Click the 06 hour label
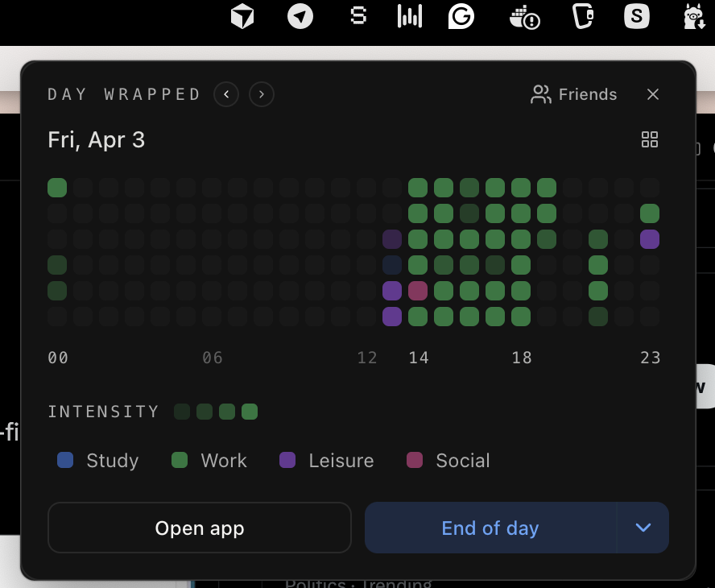Screen dimensions: 715x588 click(x=213, y=358)
